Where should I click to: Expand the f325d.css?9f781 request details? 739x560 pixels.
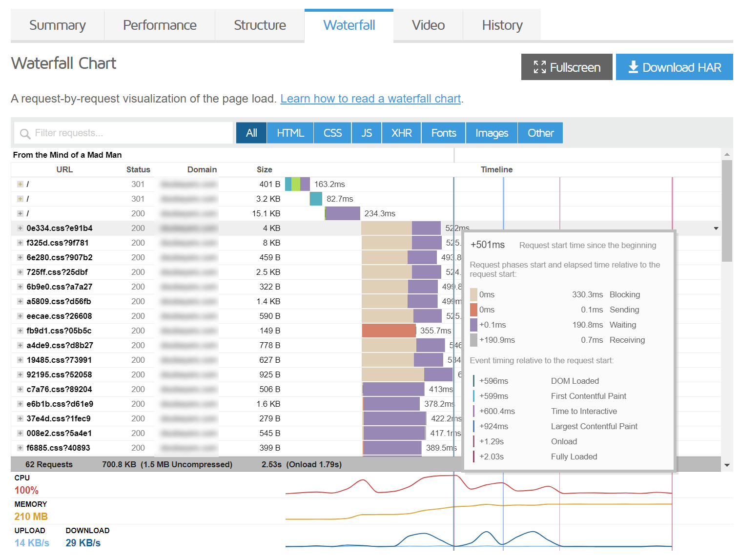(x=20, y=243)
